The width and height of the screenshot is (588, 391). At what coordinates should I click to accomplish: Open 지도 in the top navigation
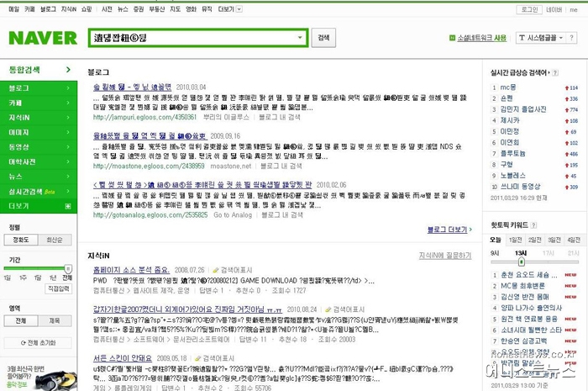[175, 9]
